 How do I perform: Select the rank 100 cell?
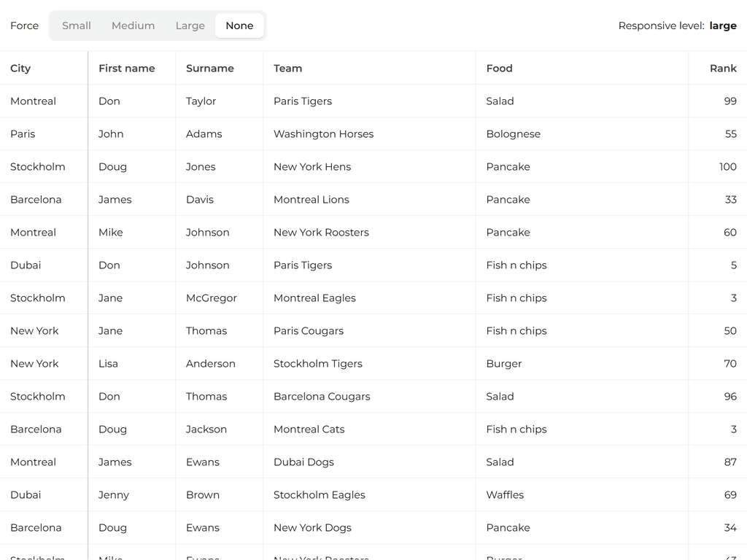click(727, 167)
